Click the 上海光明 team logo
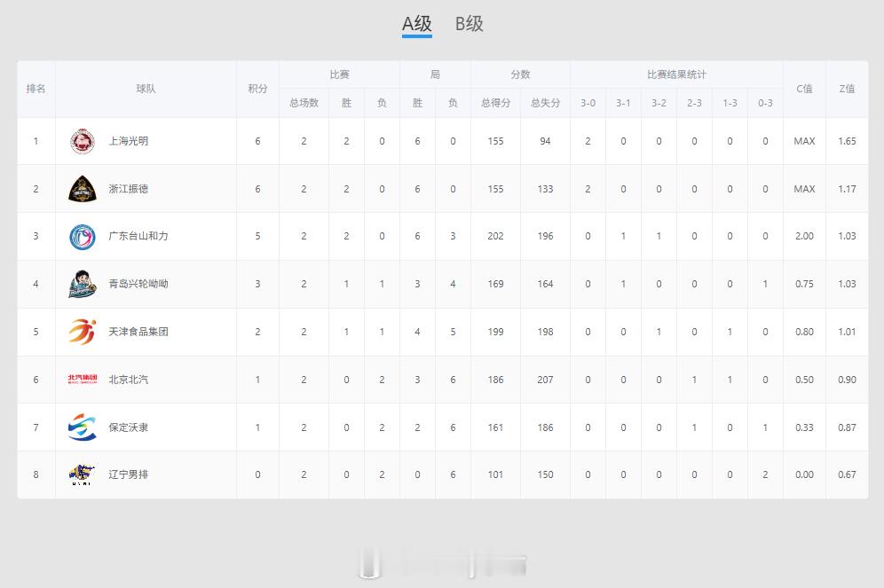This screenshot has width=884, height=588. point(83,141)
